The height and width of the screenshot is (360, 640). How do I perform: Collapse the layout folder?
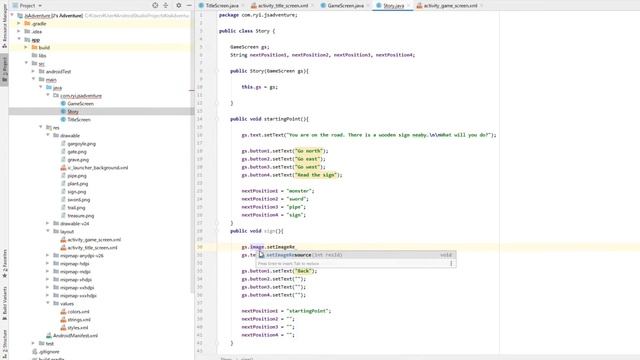(x=48, y=231)
